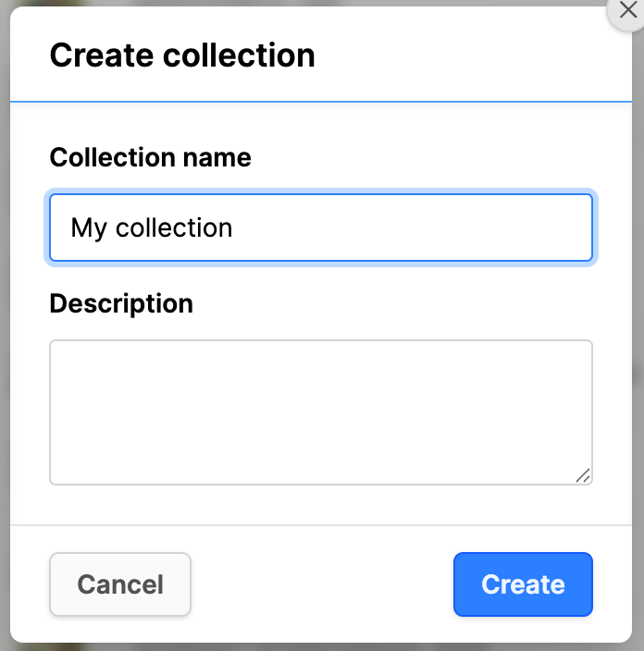Viewport: 644px width, 651px height.
Task: Cancel creating the collection
Action: pos(120,584)
